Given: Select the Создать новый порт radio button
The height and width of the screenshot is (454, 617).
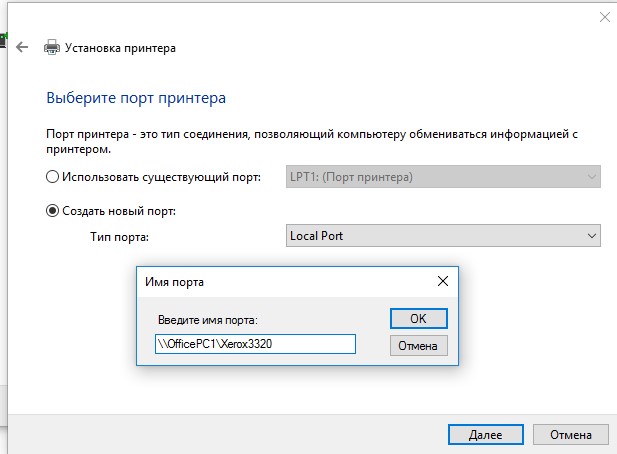Looking at the screenshot, I should pos(53,211).
